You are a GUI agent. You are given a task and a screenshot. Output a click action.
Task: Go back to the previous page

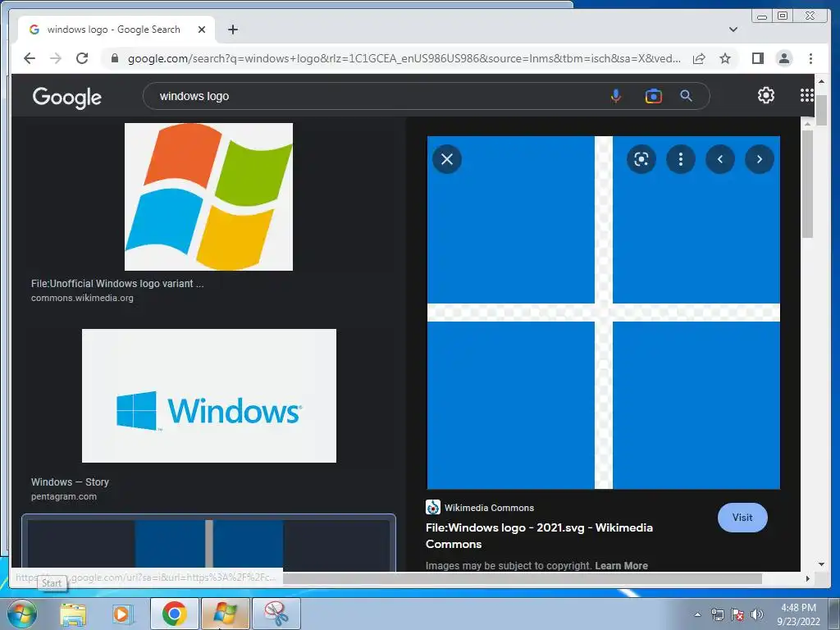point(30,58)
